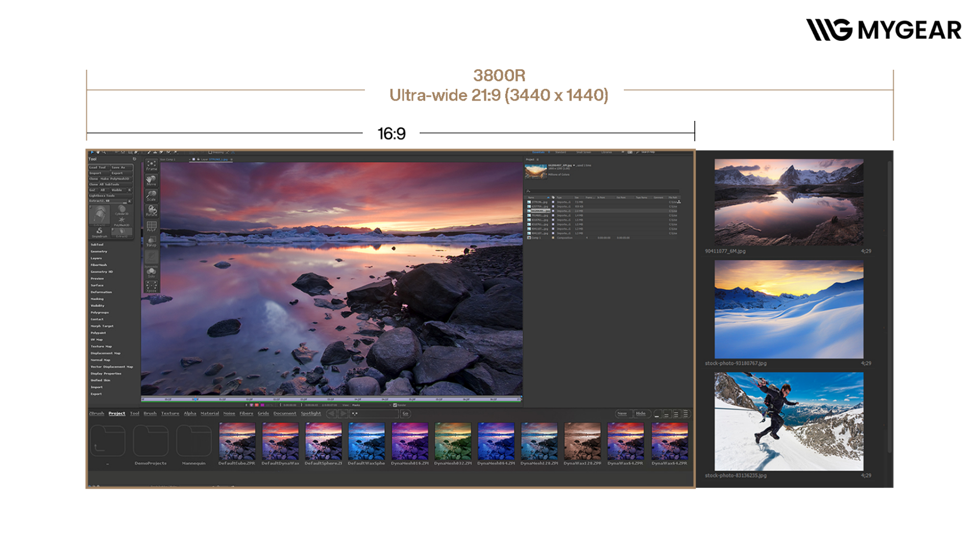Select the Rotate navigation icon
Viewport: 980px width, 551px height.
152,211
